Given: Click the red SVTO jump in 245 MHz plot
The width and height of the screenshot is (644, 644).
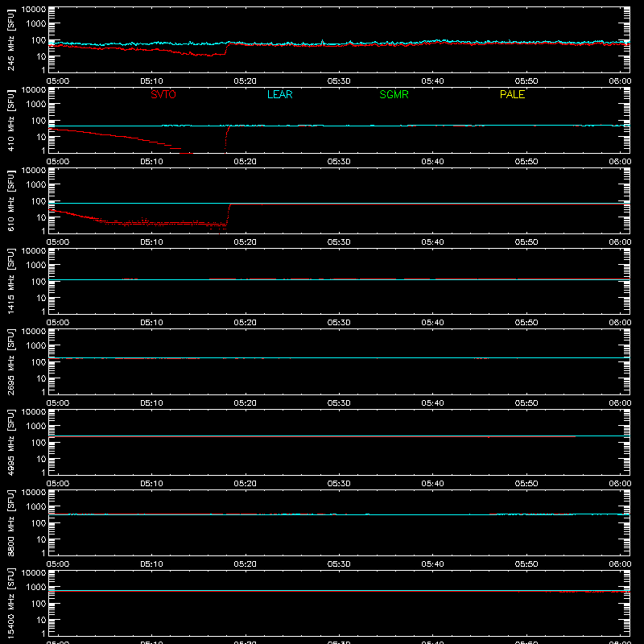Looking at the screenshot, I should [x=227, y=48].
